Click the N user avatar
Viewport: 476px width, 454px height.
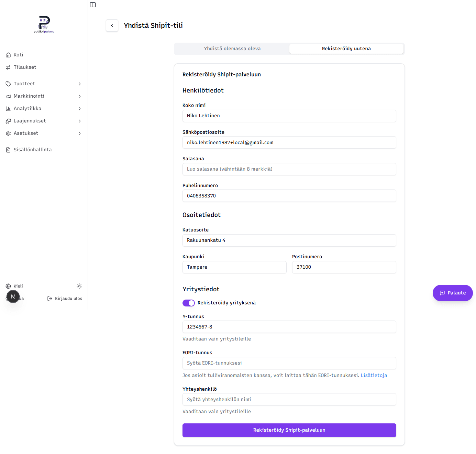(13, 296)
